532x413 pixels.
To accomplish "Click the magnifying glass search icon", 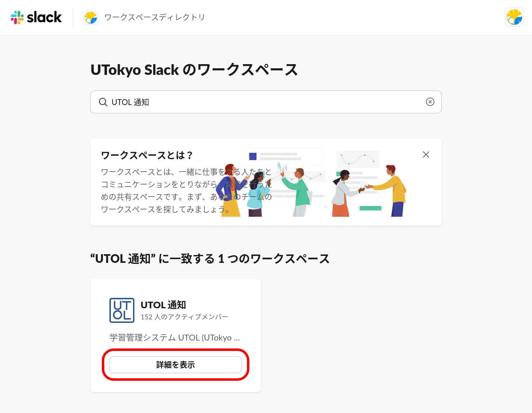I will (x=103, y=102).
